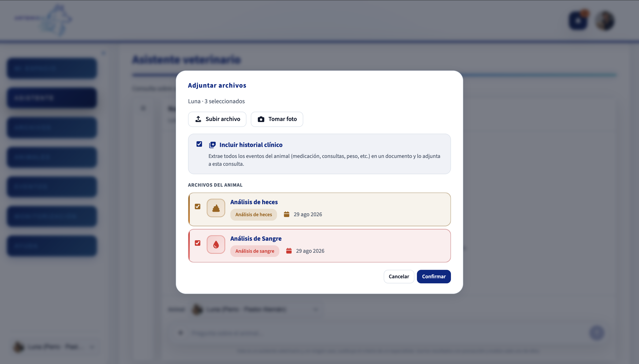Click the date "29 ago 2026" in the heces row
This screenshot has height=364, width=639.
click(308, 215)
